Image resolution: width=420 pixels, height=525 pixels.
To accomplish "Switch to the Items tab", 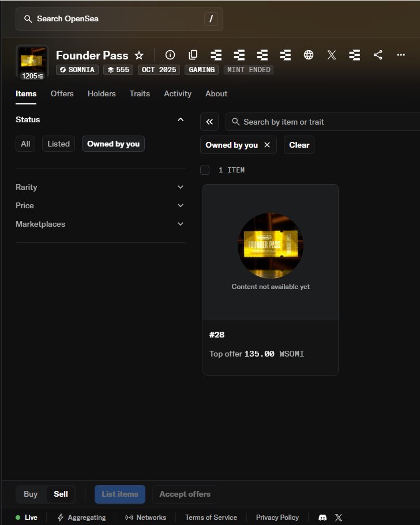I will pos(26,93).
